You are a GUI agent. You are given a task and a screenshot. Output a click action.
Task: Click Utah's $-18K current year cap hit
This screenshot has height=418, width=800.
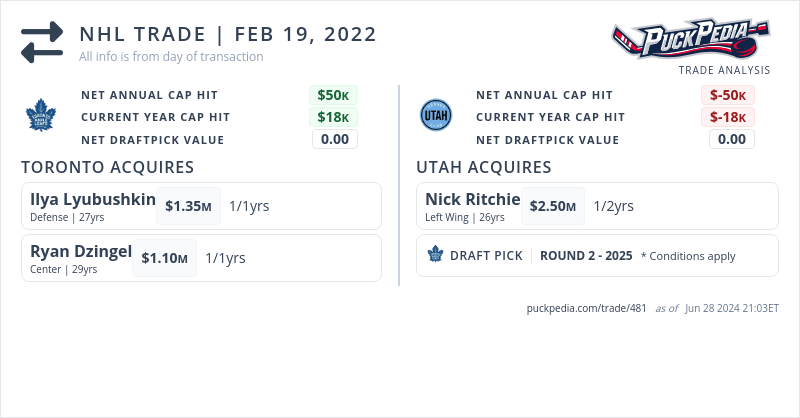727,117
